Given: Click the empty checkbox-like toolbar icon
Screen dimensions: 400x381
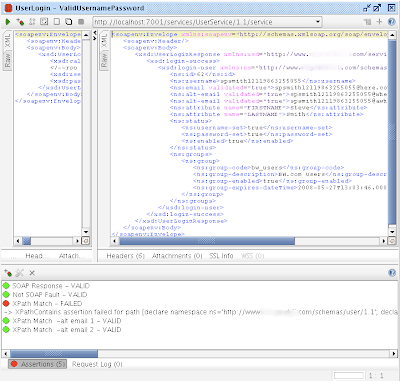Looking at the screenshot, I should tap(57, 22).
